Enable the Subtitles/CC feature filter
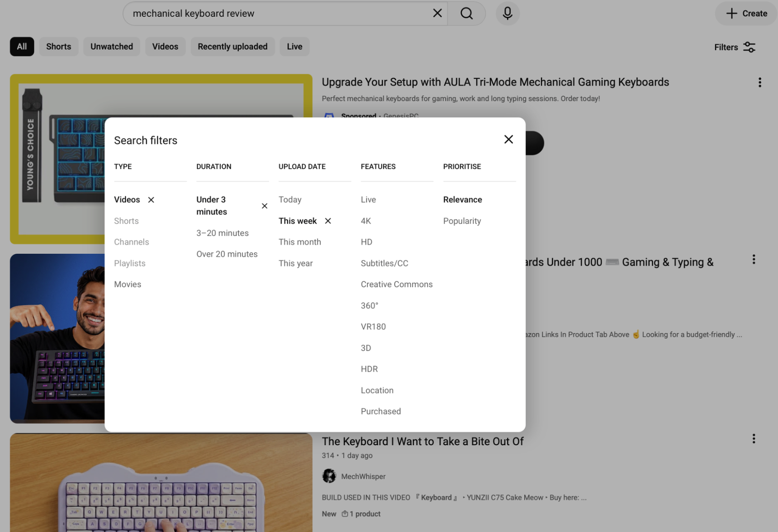This screenshot has width=778, height=532. tap(384, 263)
